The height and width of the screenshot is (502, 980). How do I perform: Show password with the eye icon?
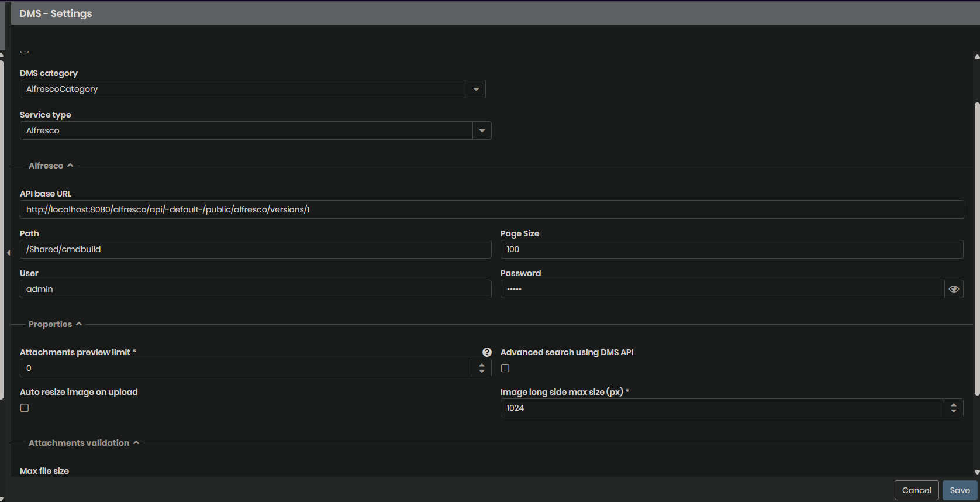[x=954, y=289]
